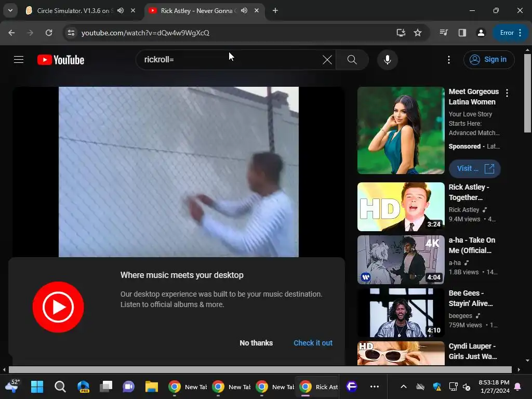
Task: Open the media controls icon in Chrome toolbar
Action: point(444,33)
